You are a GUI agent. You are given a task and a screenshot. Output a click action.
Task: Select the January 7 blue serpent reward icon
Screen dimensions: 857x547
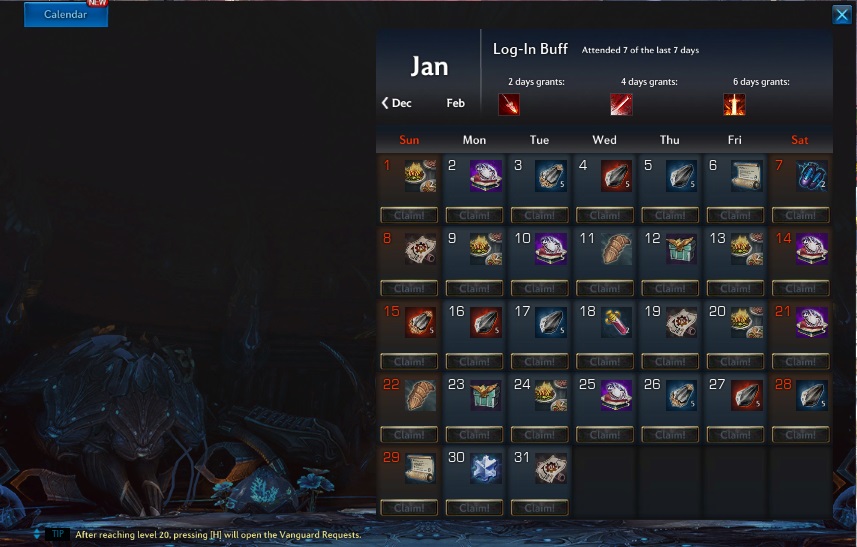coord(811,175)
